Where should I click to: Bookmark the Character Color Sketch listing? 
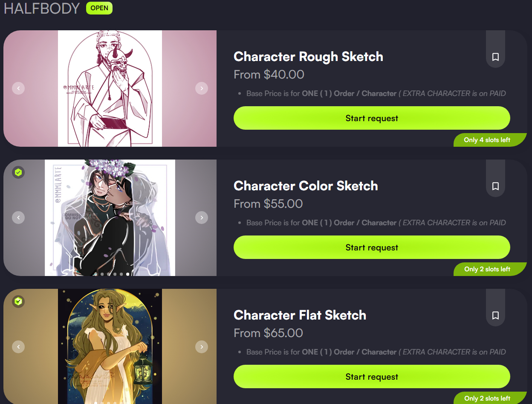(495, 186)
